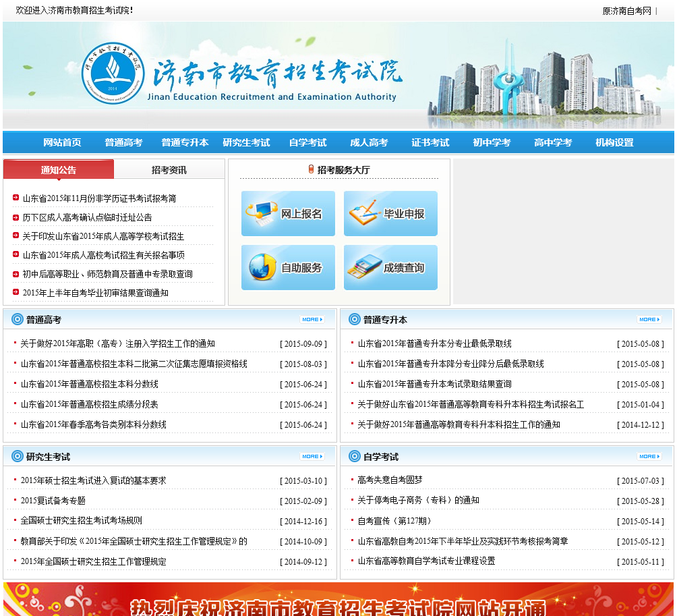Open notice 山东省2015年11月份非学历证书考试报考简
Image resolution: width=677 pixels, height=616 pixels.
pos(99,198)
